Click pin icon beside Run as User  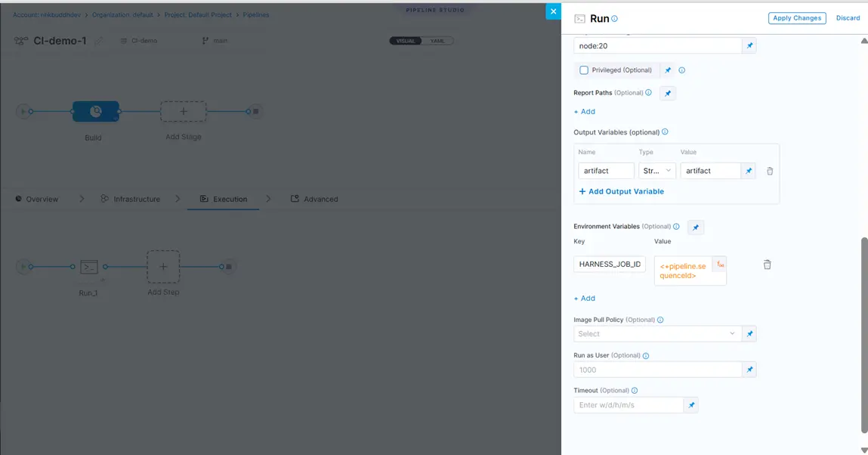(x=749, y=370)
